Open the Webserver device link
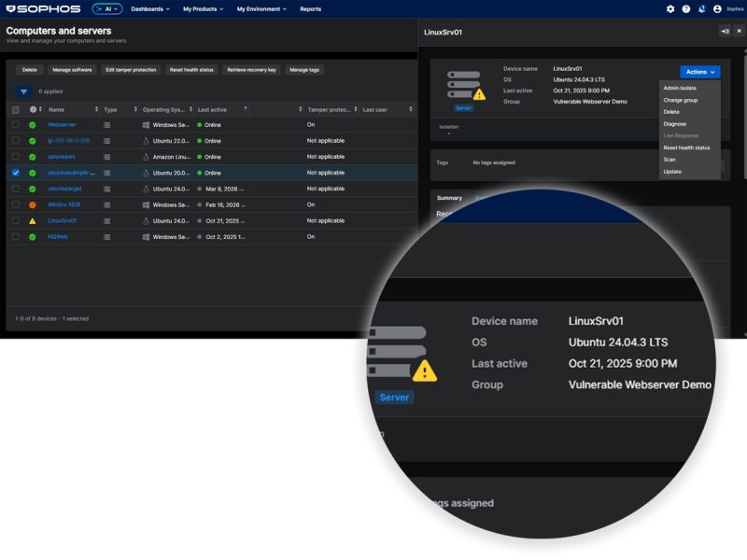Viewport: 747px width, 560px height. click(62, 125)
